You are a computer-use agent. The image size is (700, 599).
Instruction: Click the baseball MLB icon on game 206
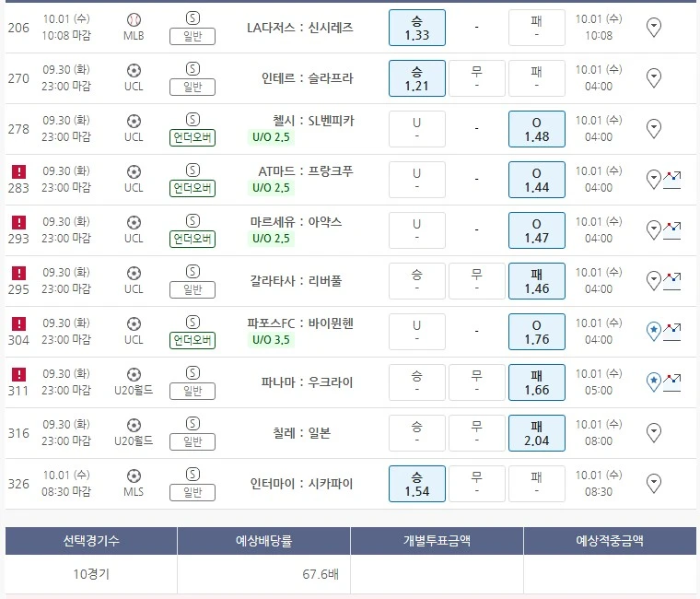134,19
